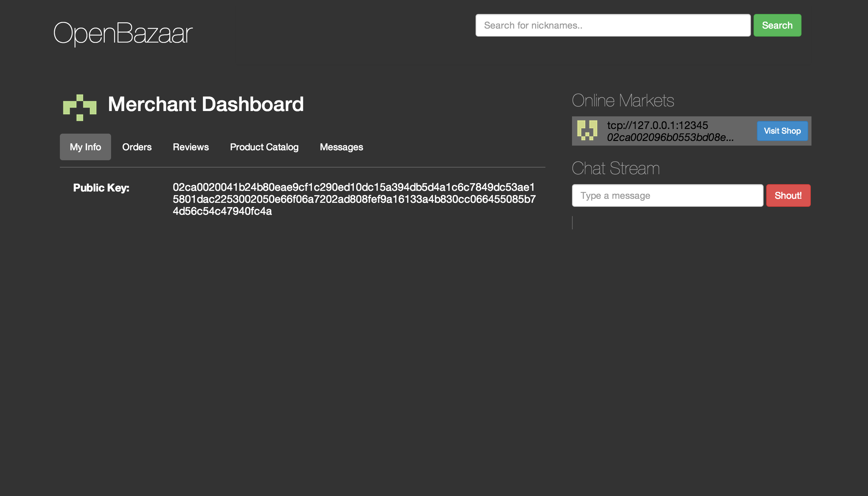868x496 pixels.
Task: Switch to the Reviews tab
Action: point(191,147)
